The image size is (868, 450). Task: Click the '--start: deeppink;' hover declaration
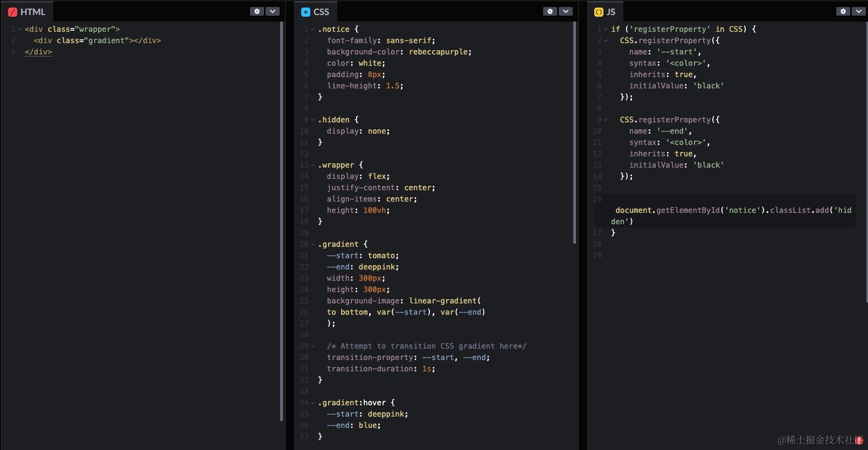[x=367, y=414]
